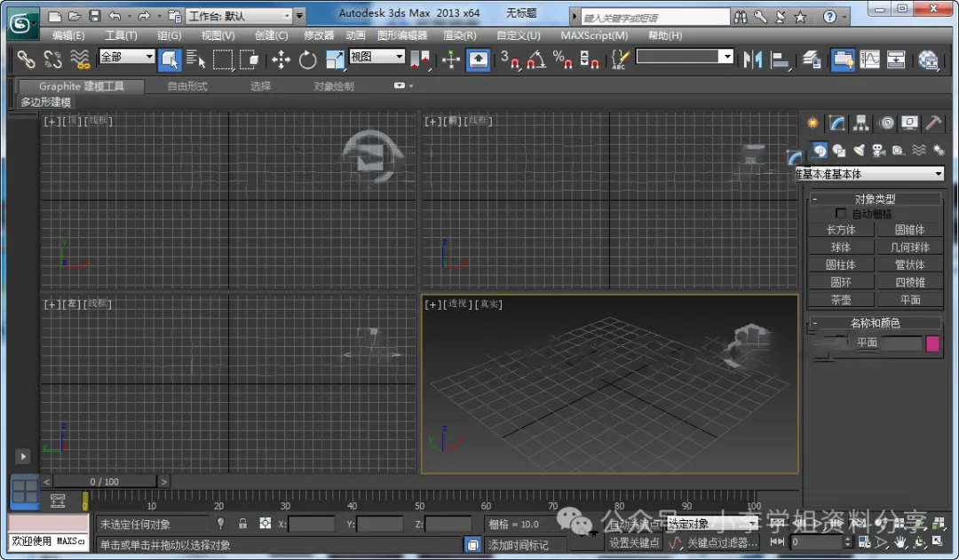Click the magenta object color swatch
This screenshot has width=959, height=560.
[933, 343]
